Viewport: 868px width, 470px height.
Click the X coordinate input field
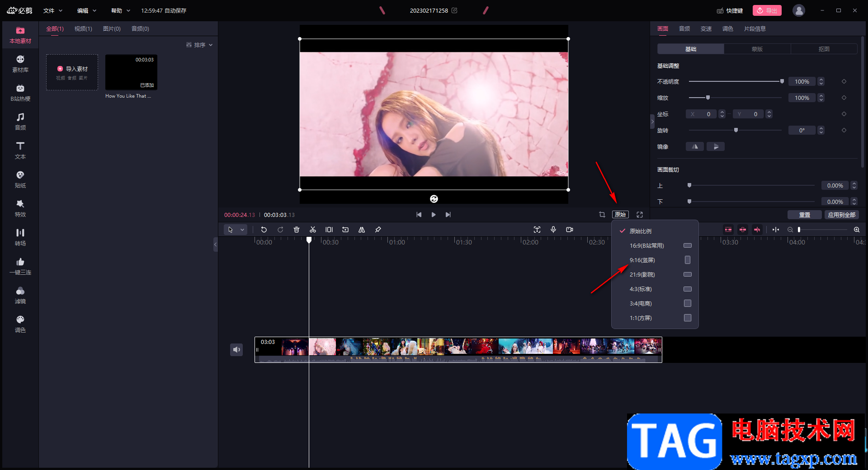point(702,114)
